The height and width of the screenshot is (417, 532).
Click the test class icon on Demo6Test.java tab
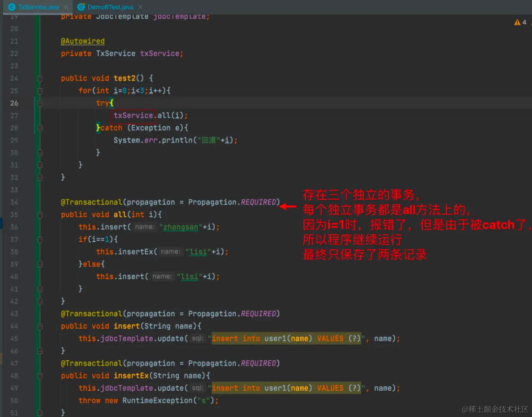click(81, 7)
